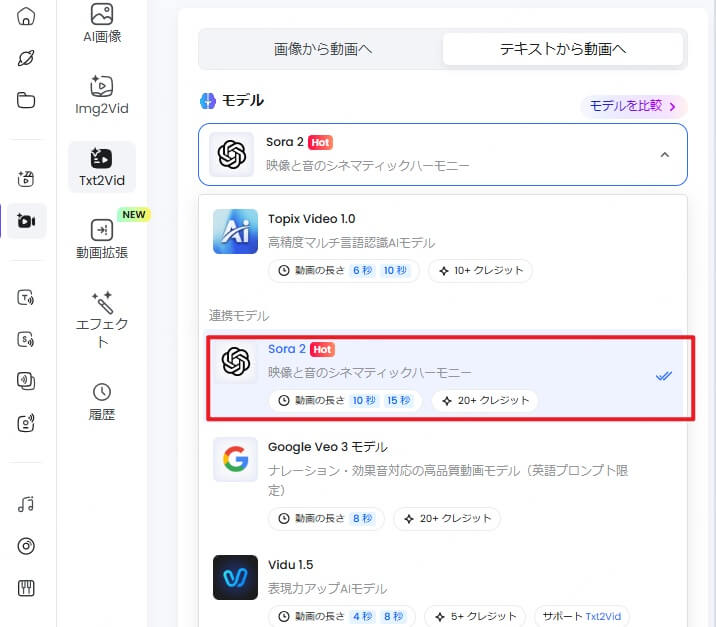The width and height of the screenshot is (716, 627).
Task: Select the AI video camera rail icon
Action: coord(26,221)
